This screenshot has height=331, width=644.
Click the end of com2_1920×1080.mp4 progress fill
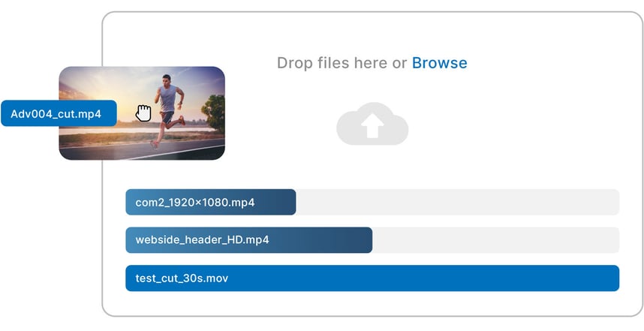pyautogui.click(x=292, y=203)
